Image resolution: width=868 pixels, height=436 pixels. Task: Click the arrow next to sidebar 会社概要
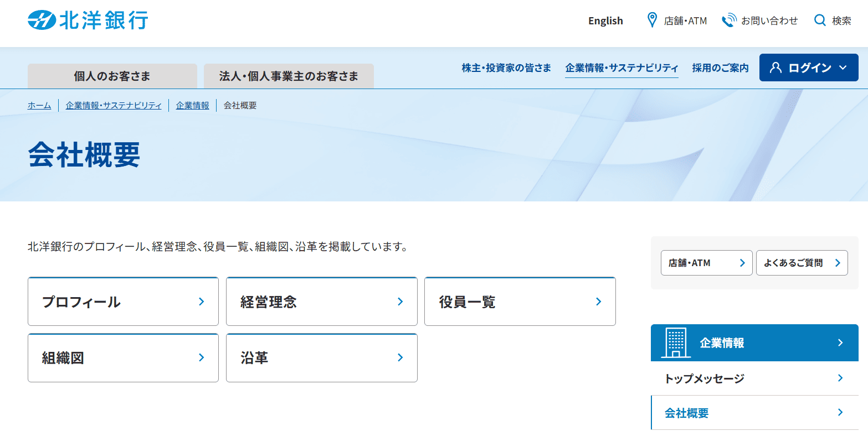(840, 413)
